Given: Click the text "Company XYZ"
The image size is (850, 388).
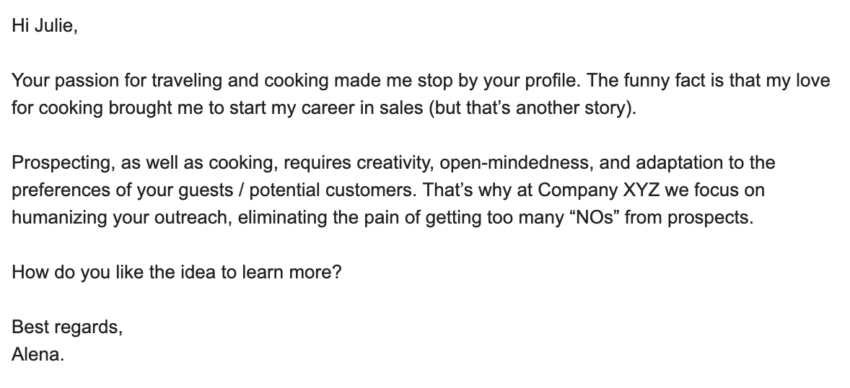Looking at the screenshot, I should point(598,190).
